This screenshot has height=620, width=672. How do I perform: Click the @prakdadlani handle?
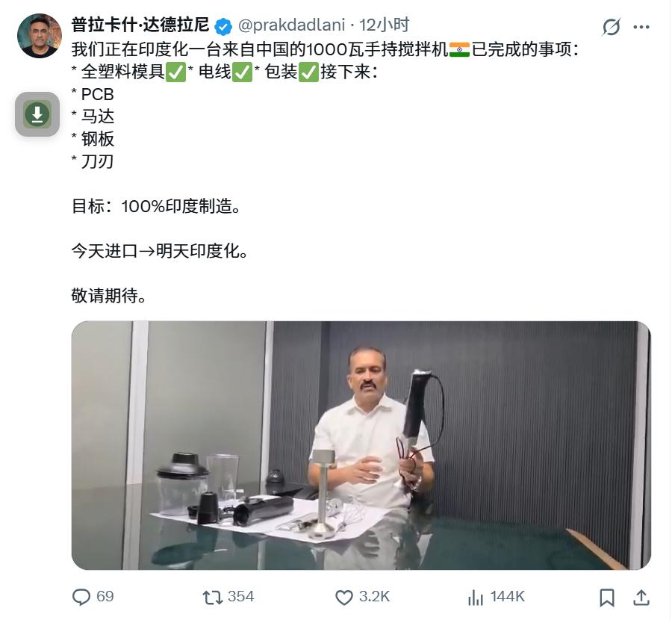[x=291, y=25]
